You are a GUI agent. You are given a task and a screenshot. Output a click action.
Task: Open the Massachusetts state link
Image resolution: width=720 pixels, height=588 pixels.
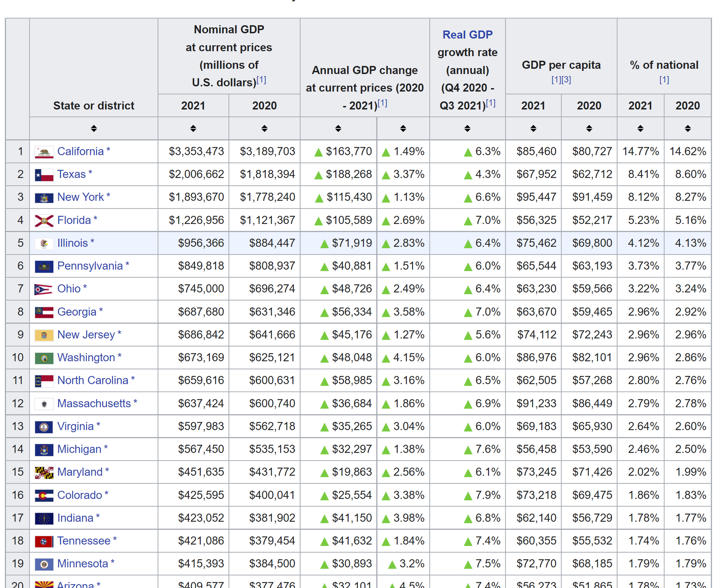pyautogui.click(x=94, y=404)
